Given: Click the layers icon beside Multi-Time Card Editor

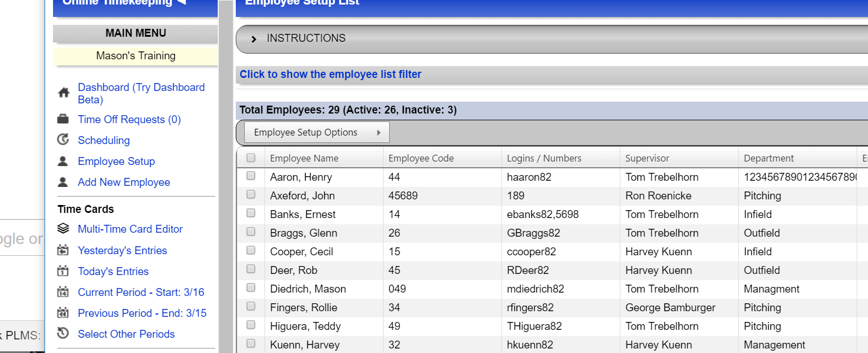Looking at the screenshot, I should pos(63,229).
